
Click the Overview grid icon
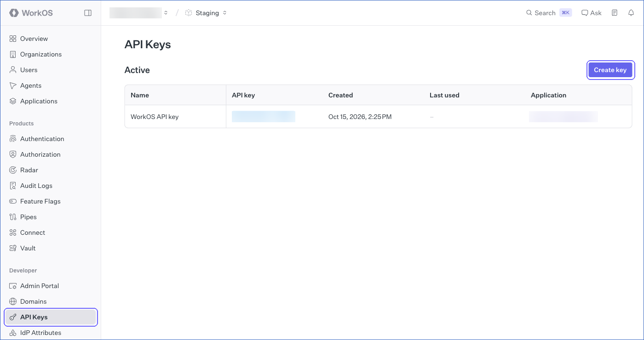13,39
